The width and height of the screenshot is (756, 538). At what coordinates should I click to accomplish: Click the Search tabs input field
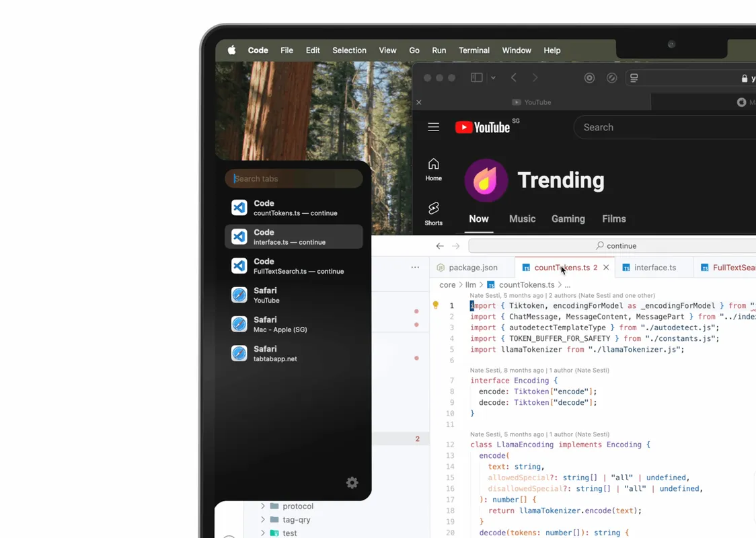tap(294, 179)
